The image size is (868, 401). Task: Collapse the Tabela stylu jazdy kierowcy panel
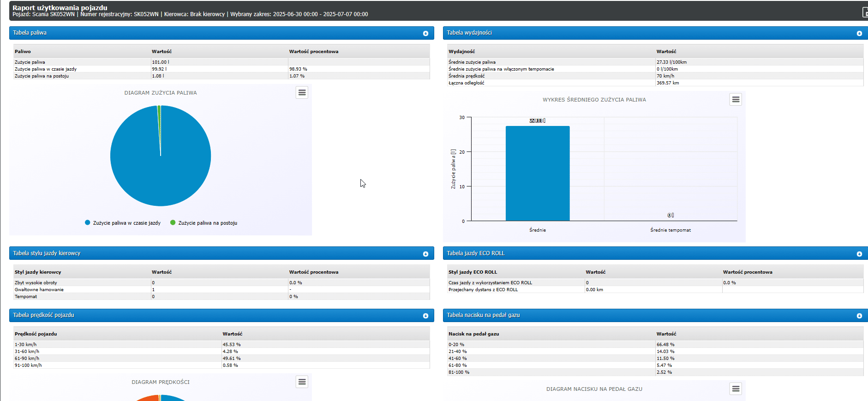click(x=425, y=254)
